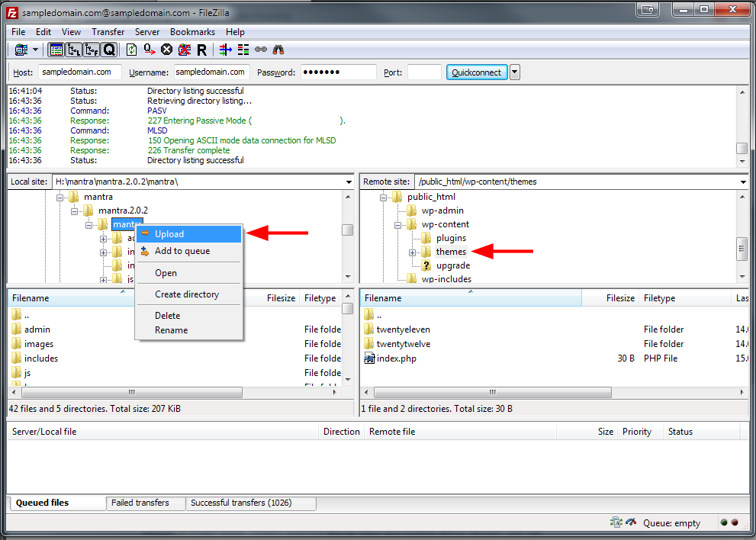Click the wp-admin folder icon
Viewport: 756px width, 540px height.
[x=412, y=211]
